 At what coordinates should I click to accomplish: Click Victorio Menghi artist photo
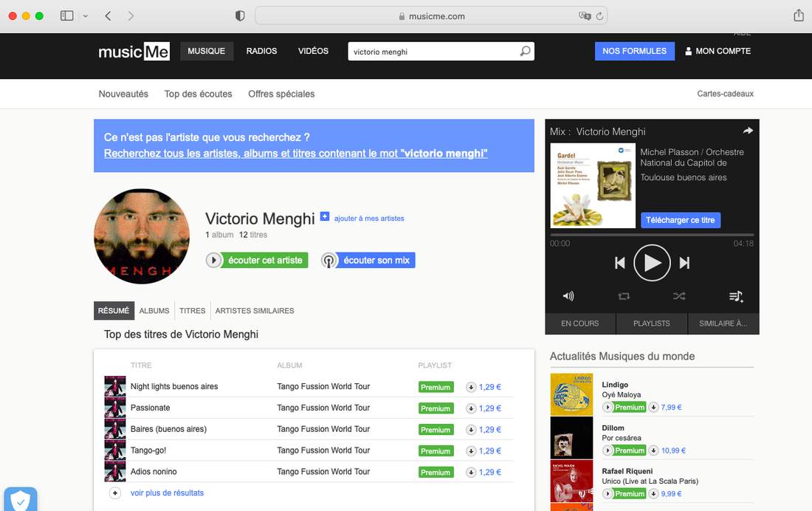pyautogui.click(x=142, y=236)
